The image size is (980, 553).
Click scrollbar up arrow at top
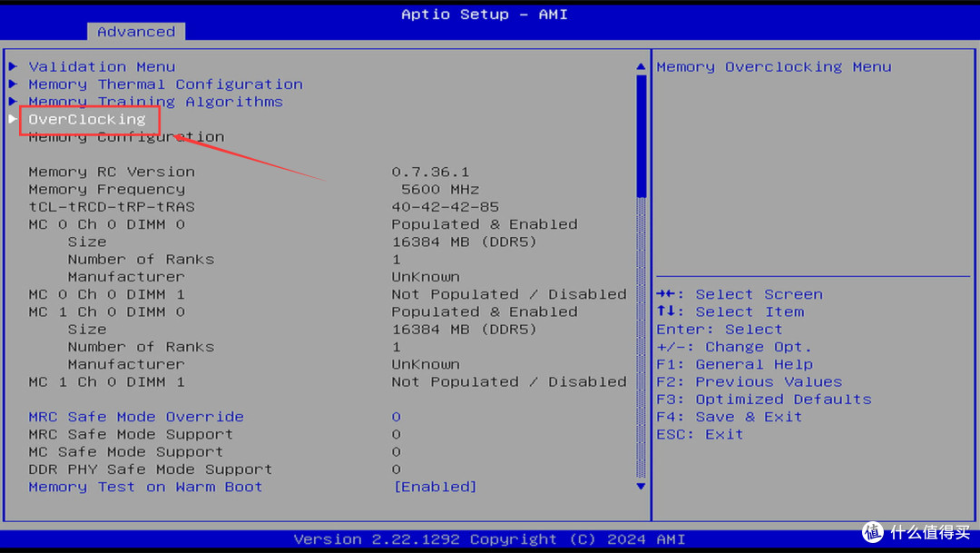[642, 66]
